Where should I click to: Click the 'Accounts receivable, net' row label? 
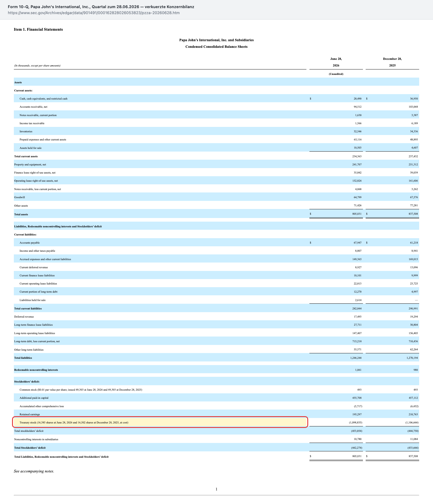(33, 107)
